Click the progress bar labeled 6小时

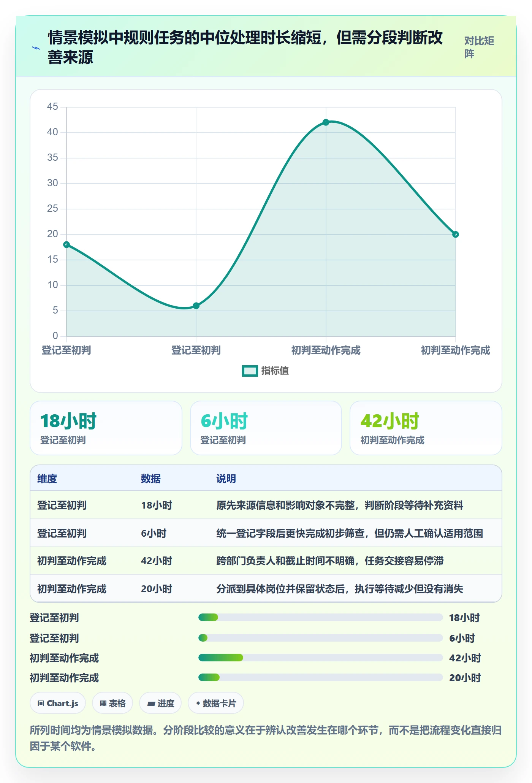pyautogui.click(x=321, y=637)
